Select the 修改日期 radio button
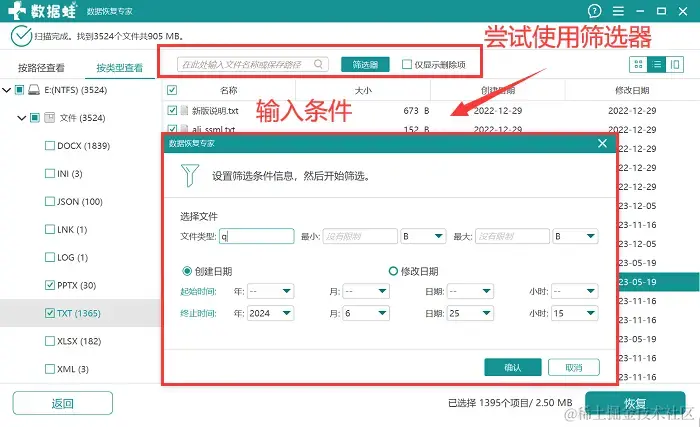This screenshot has width=700, height=427. [x=393, y=271]
